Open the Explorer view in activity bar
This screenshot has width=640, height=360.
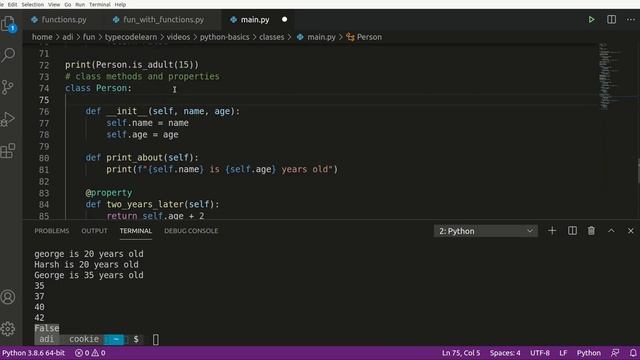point(8,24)
